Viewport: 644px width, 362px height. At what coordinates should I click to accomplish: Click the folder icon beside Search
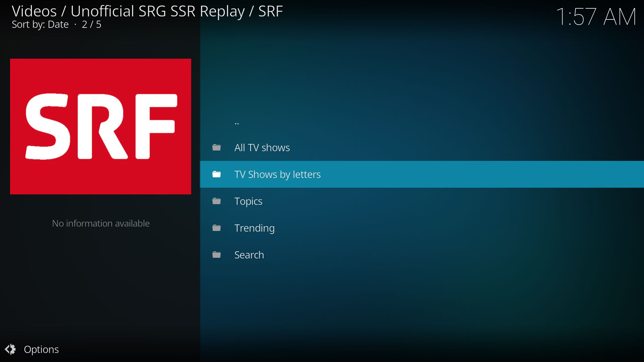coord(217,255)
